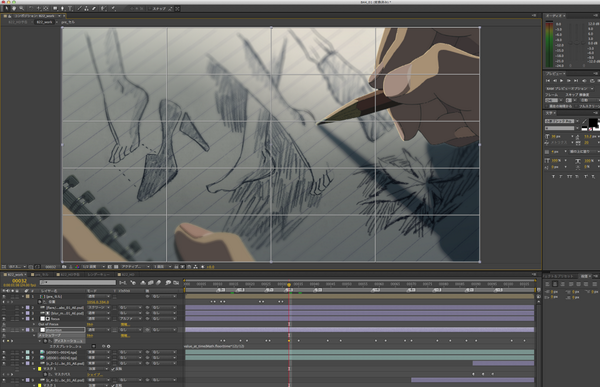Click the reset link for Out of Focus
The width and height of the screenshot is (600, 387).
pos(90,325)
